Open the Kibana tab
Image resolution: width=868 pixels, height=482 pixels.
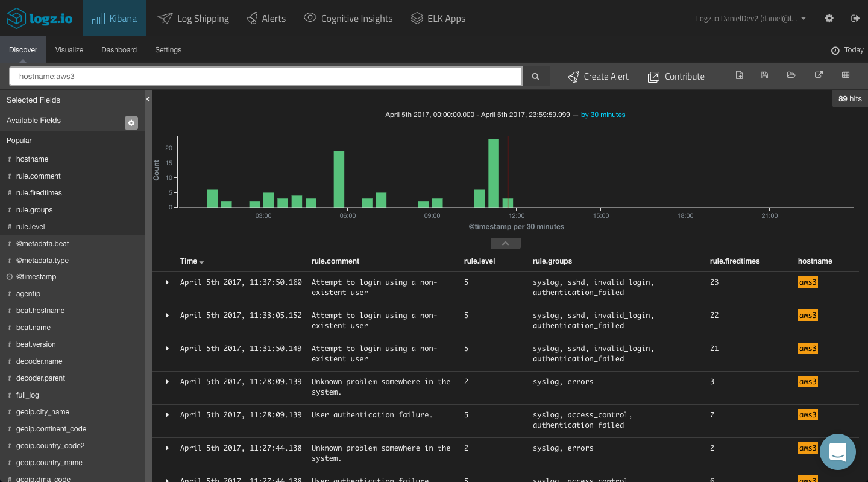click(115, 18)
